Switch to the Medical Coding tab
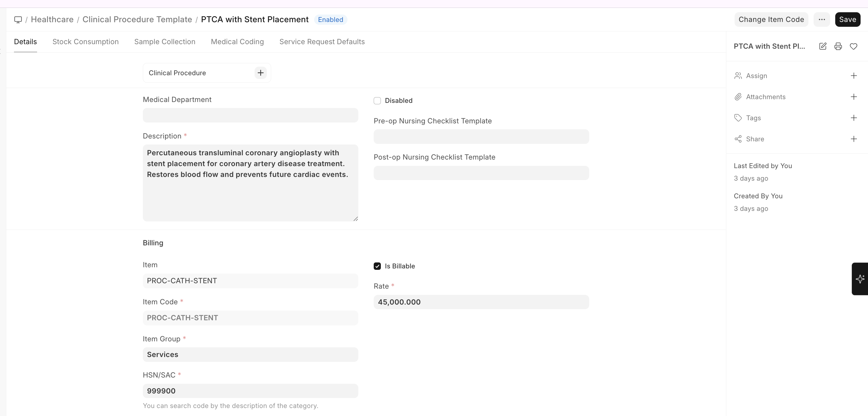 click(x=237, y=42)
